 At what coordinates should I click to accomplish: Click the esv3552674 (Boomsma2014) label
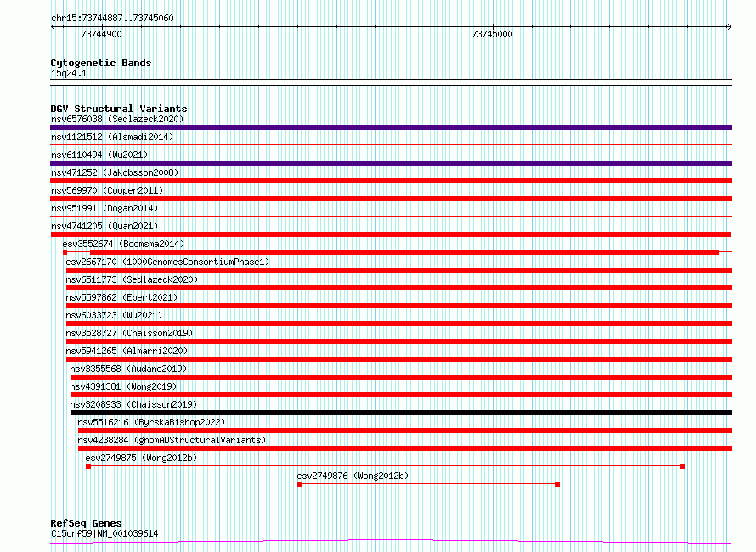click(x=123, y=244)
